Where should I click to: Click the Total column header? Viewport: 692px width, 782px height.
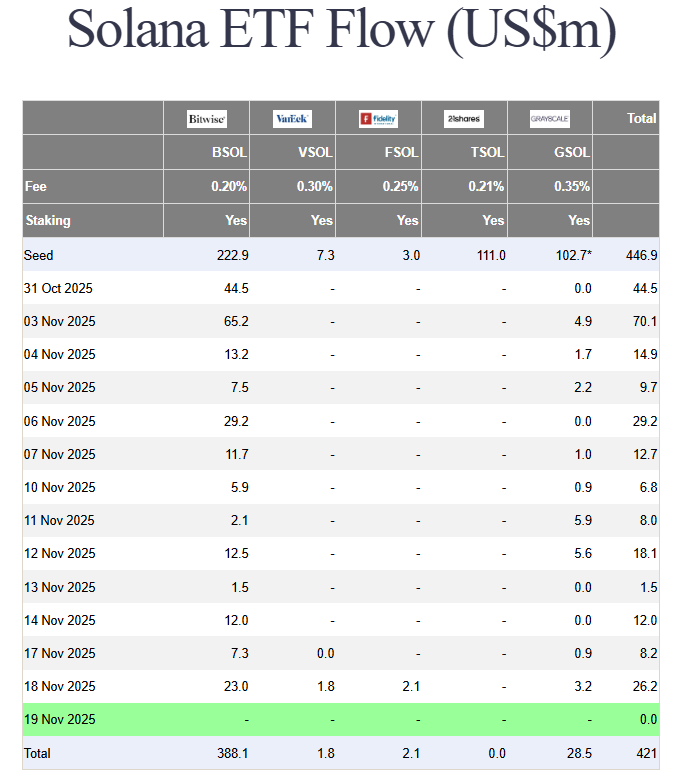[641, 118]
